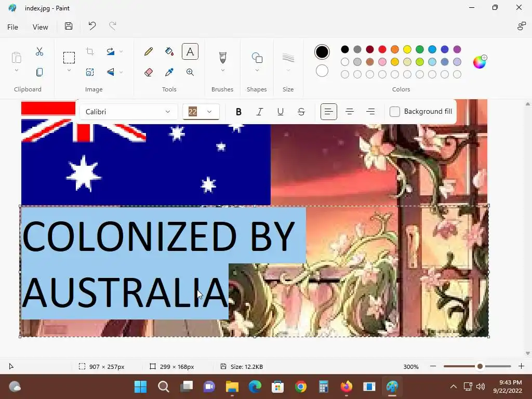Screen dimensions: 532x399
Task: Toggle Bold text formatting
Action: point(238,112)
